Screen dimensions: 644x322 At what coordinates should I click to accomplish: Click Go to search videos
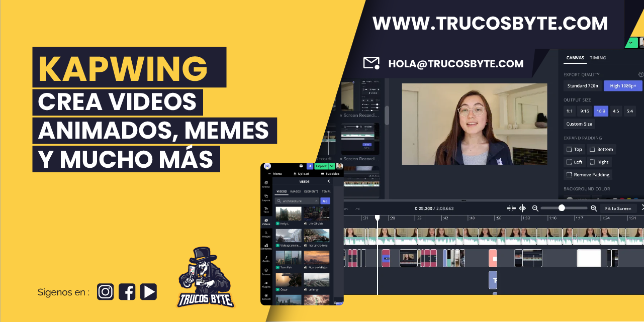click(325, 201)
